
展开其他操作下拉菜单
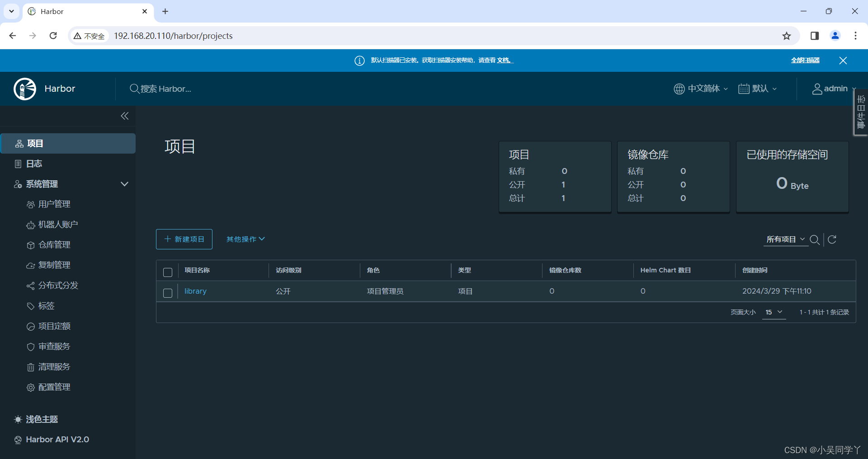coord(245,239)
